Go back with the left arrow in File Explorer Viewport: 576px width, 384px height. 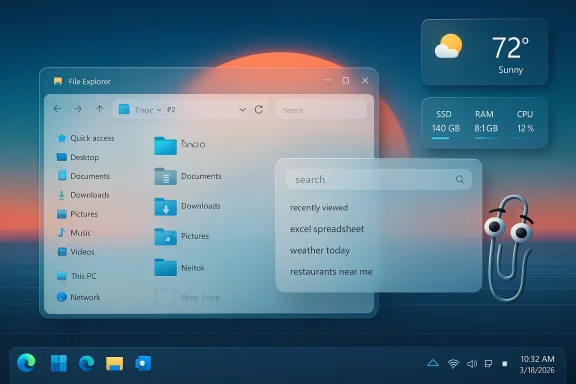pyautogui.click(x=57, y=109)
